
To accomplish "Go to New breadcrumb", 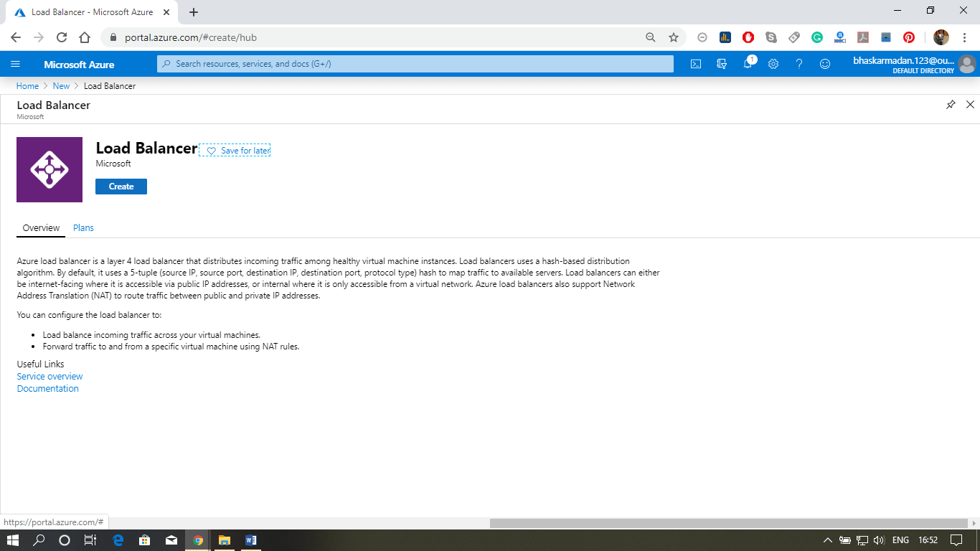I will (61, 86).
